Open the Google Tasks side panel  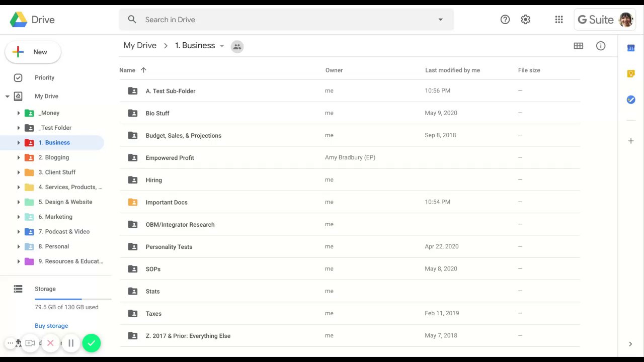(x=631, y=100)
